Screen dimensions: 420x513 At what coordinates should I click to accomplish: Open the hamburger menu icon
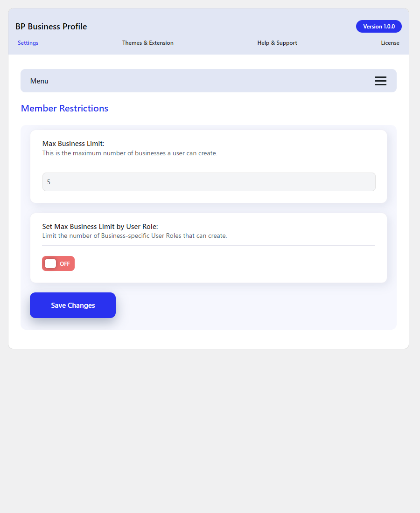click(380, 81)
